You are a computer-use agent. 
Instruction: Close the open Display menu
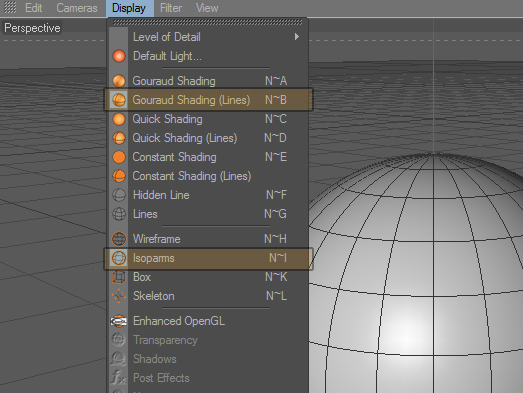click(129, 8)
